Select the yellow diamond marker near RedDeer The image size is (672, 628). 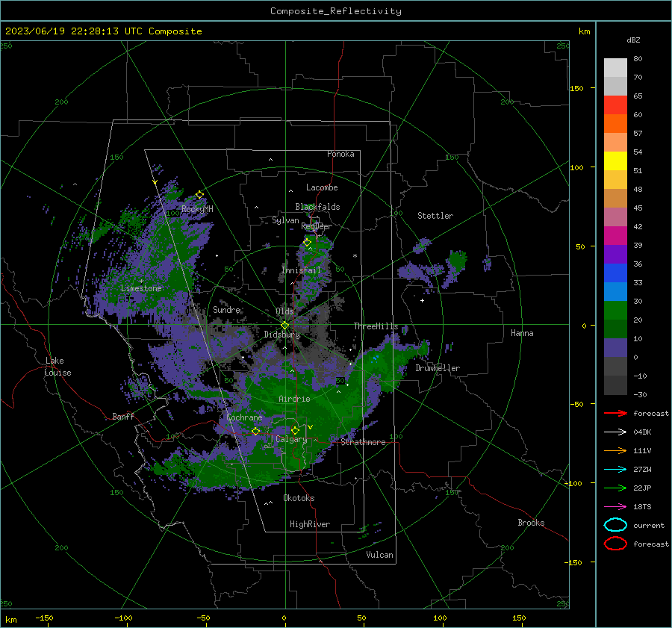tap(307, 243)
